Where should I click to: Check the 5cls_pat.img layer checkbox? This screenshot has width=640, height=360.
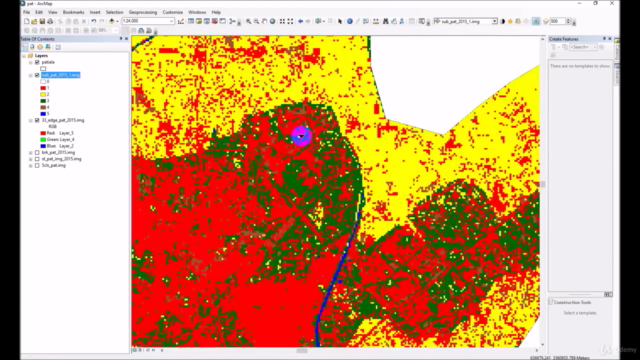37,166
